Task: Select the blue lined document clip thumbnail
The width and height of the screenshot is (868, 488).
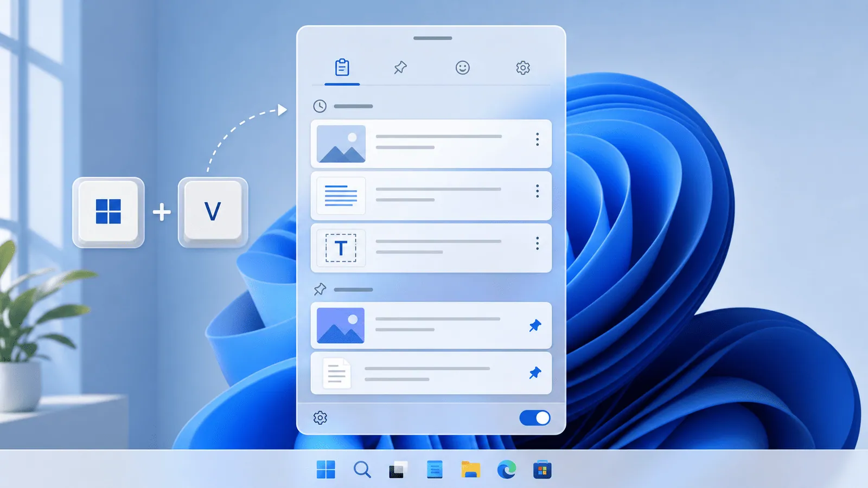Action: pyautogui.click(x=341, y=196)
